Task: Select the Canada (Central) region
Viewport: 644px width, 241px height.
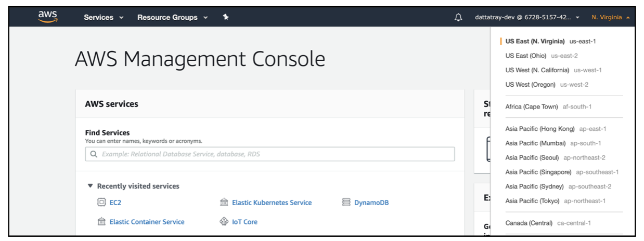Action: 548,223
